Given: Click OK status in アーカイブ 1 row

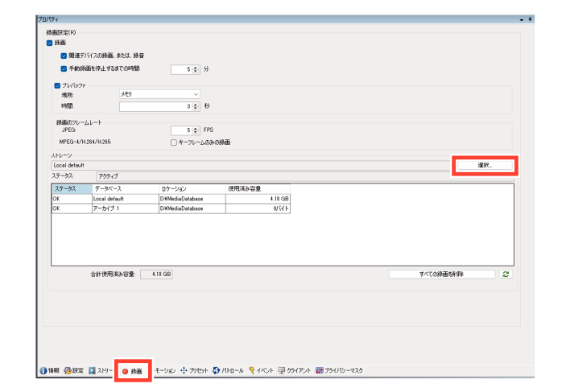Looking at the screenshot, I should (x=72, y=209).
